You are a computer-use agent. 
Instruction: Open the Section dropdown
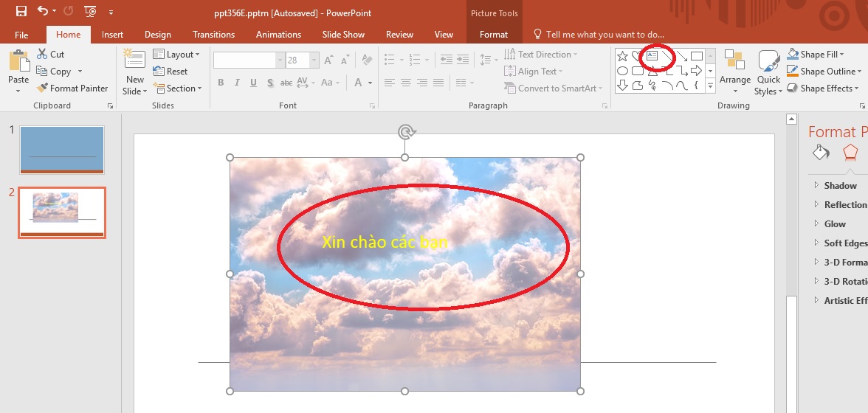(x=178, y=88)
